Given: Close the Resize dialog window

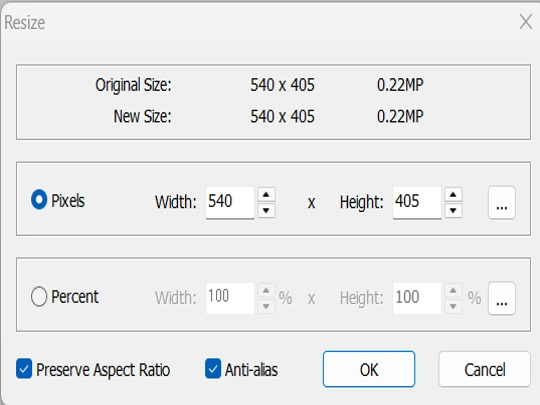Looking at the screenshot, I should tap(526, 22).
